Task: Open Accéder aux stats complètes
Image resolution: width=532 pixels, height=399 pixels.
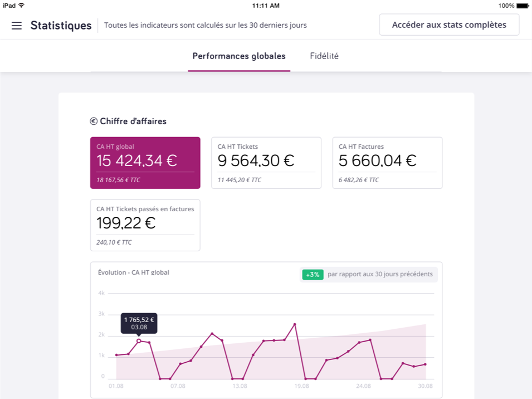Action: click(449, 25)
